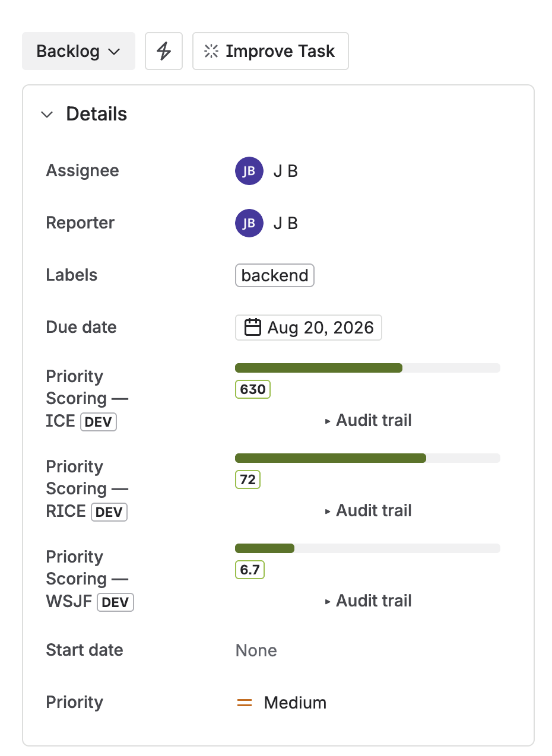Click the RICE score progress bar
The height and width of the screenshot is (756, 552).
[x=367, y=458]
